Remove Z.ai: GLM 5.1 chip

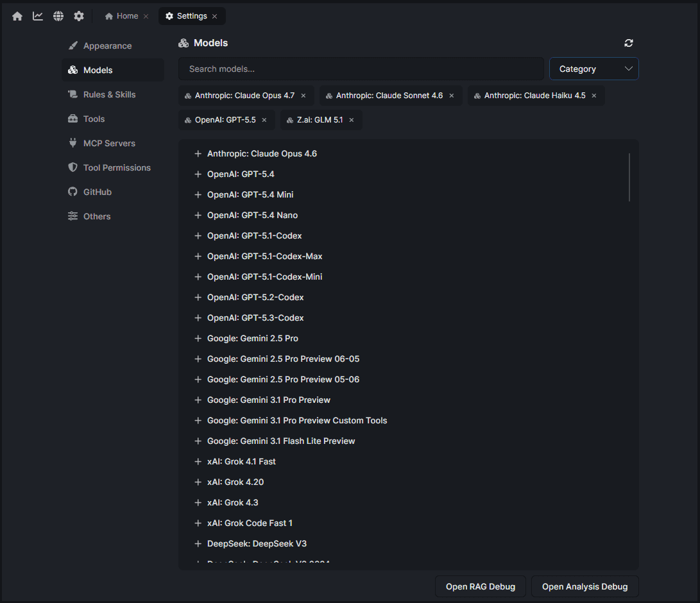click(x=352, y=120)
